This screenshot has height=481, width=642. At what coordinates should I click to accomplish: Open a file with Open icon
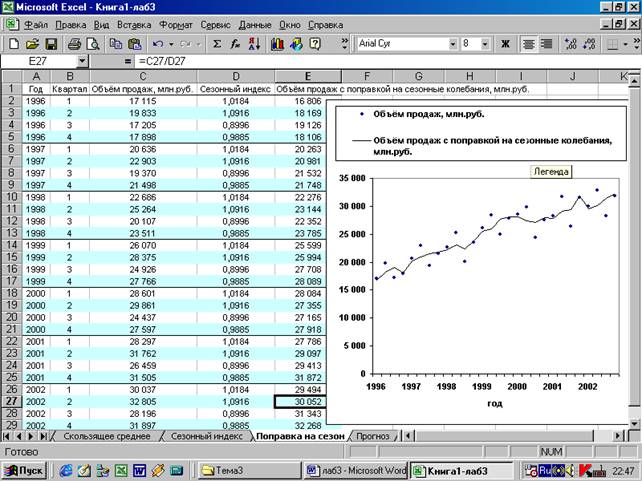32,44
